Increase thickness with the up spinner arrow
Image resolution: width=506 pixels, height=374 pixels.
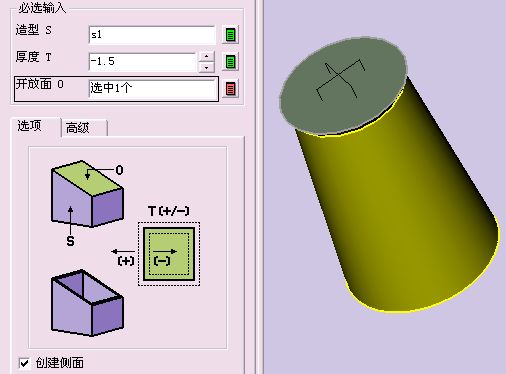pos(207,56)
